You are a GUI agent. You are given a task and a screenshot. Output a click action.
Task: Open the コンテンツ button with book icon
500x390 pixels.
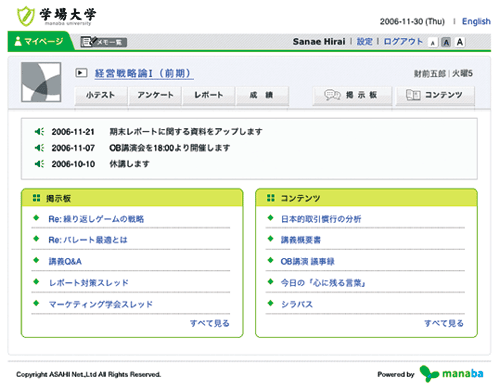pos(435,95)
